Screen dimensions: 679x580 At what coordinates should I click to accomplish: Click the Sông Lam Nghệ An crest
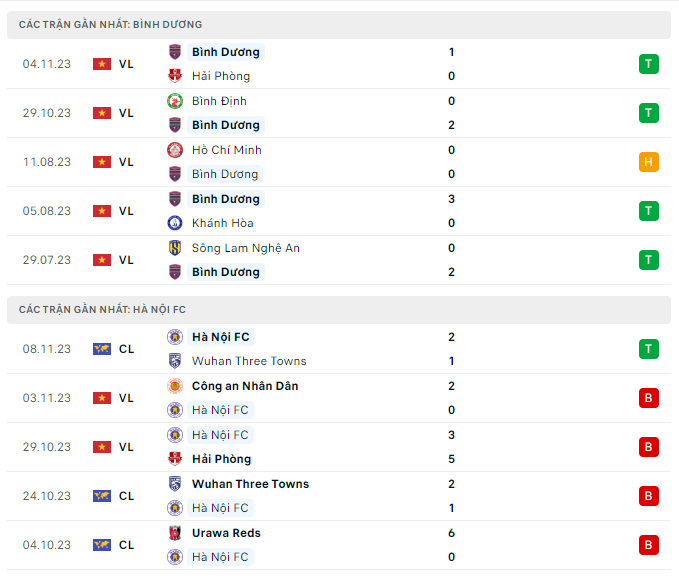(175, 248)
